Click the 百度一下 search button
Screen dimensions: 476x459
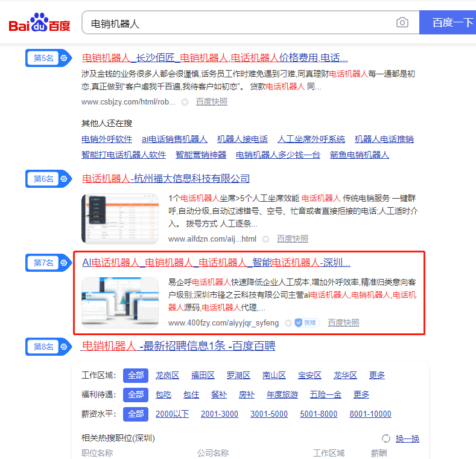click(448, 23)
